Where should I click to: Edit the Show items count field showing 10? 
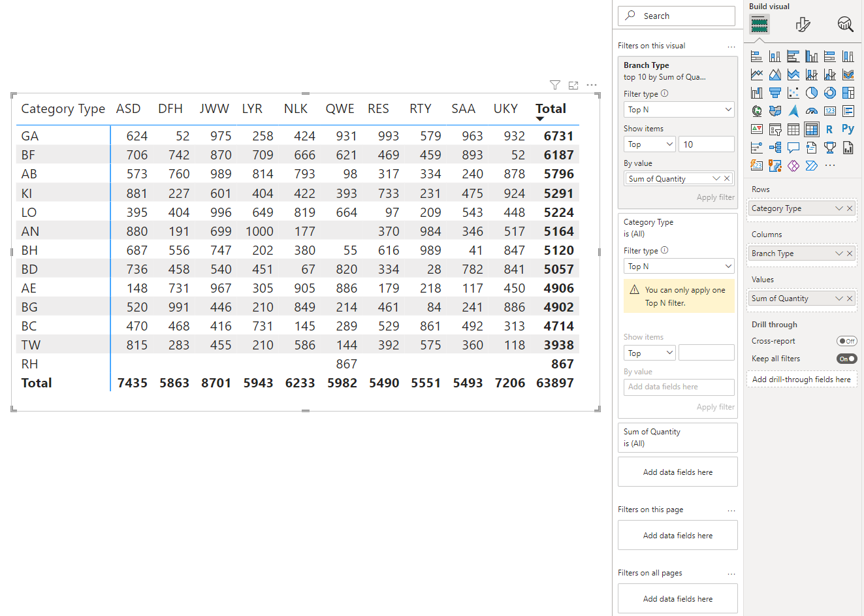707,144
